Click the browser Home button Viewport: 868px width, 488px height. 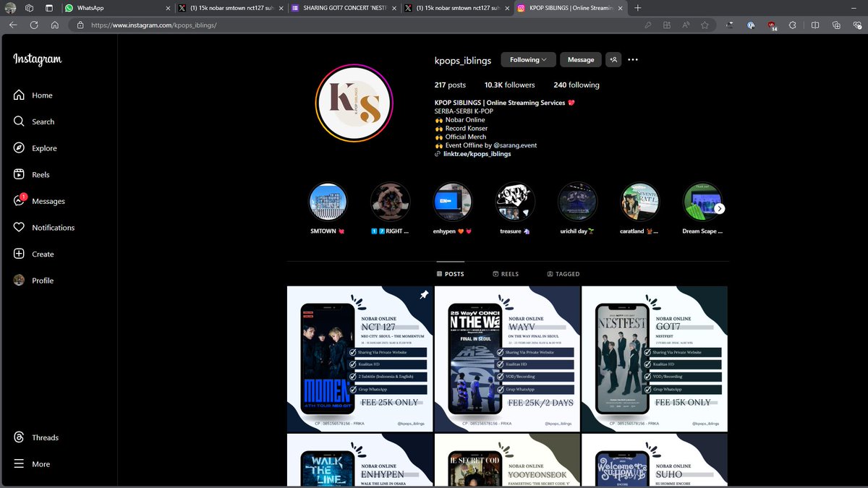coord(55,25)
